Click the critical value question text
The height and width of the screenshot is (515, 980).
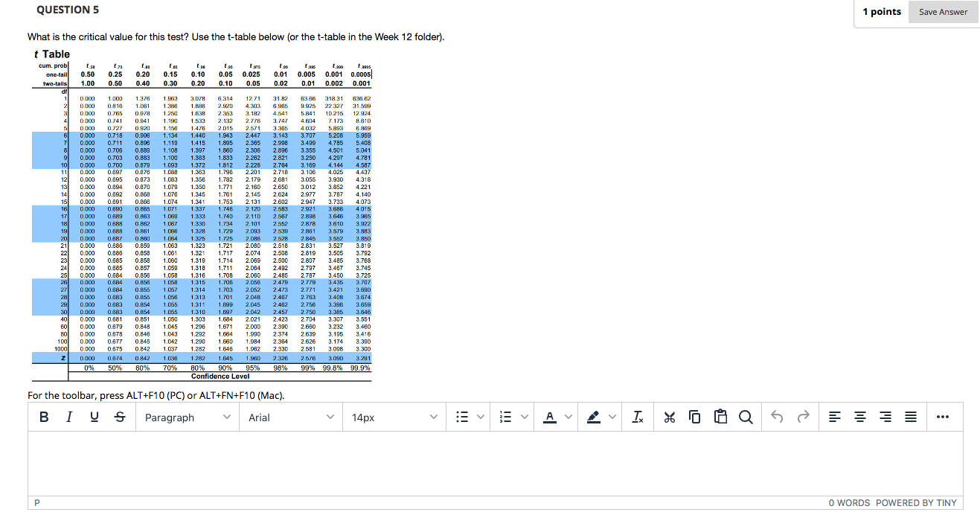click(235, 36)
